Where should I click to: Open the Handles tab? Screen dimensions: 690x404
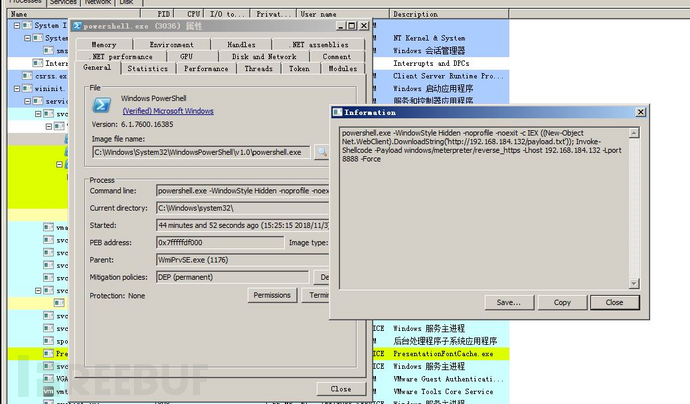tap(241, 44)
